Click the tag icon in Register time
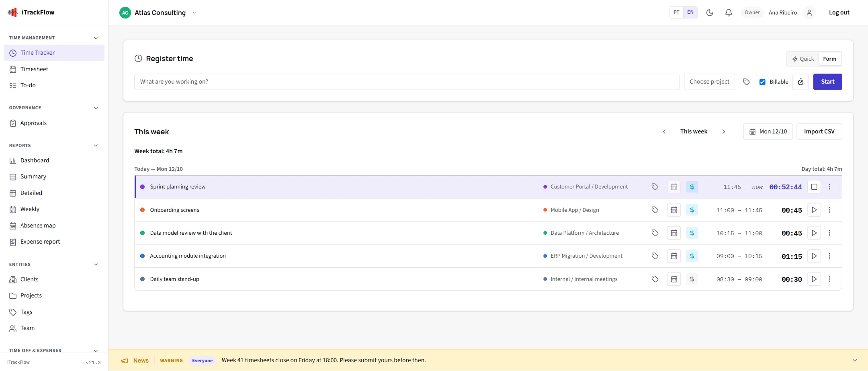The width and height of the screenshot is (868, 371). [x=746, y=82]
